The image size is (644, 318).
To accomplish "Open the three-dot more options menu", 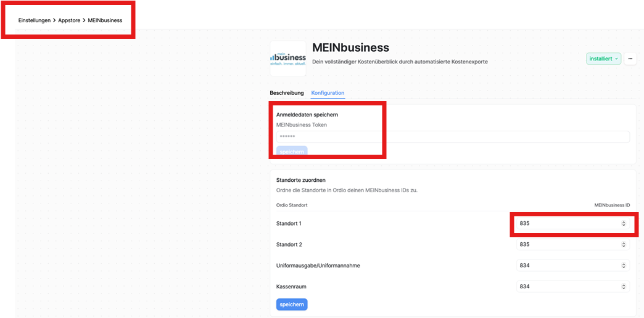I will point(630,59).
